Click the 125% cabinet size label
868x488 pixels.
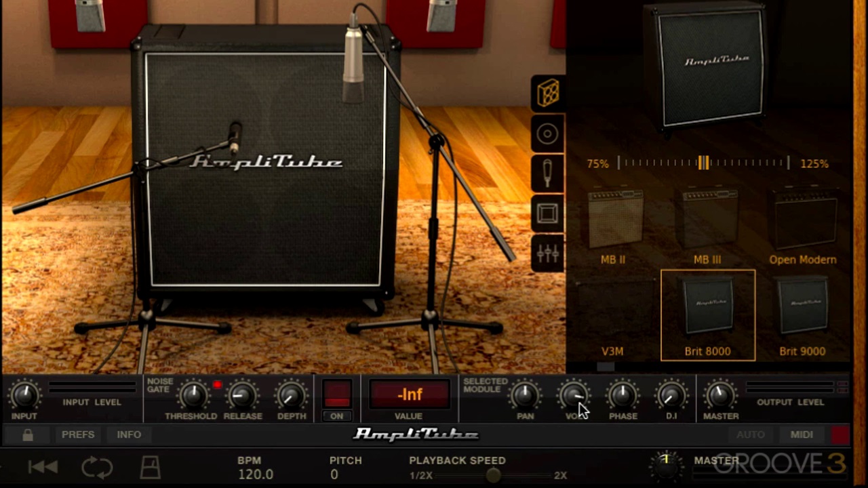tap(814, 164)
